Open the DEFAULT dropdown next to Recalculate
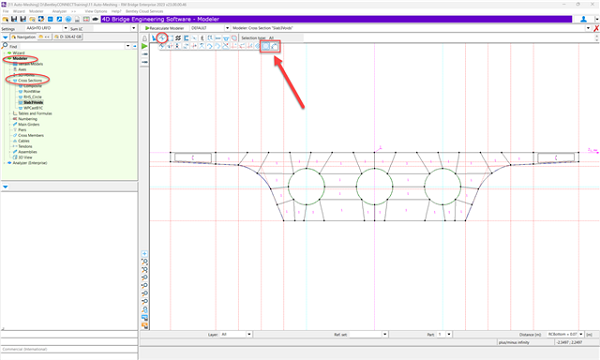The width and height of the screenshot is (600, 360). (x=227, y=28)
